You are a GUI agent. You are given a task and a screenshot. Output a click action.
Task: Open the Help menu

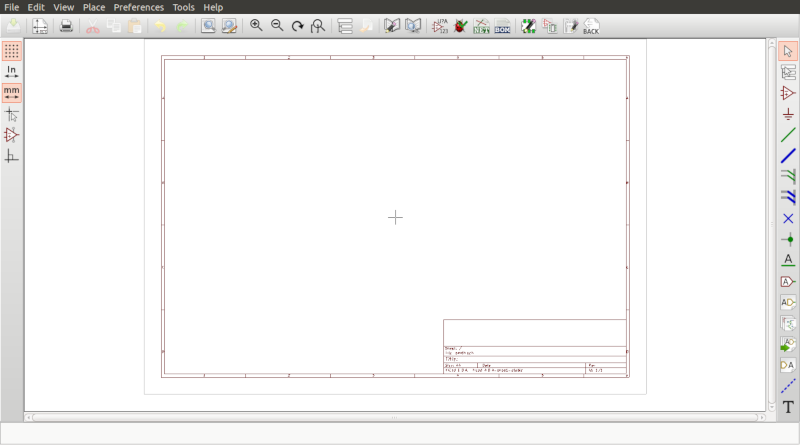213,7
